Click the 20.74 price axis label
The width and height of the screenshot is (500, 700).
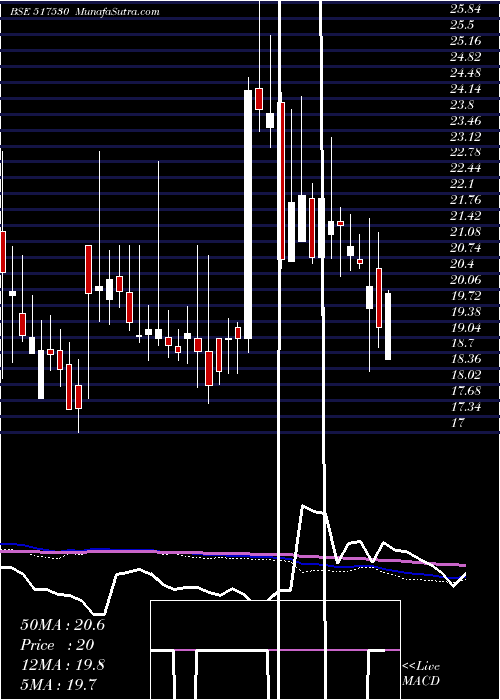[x=465, y=247]
